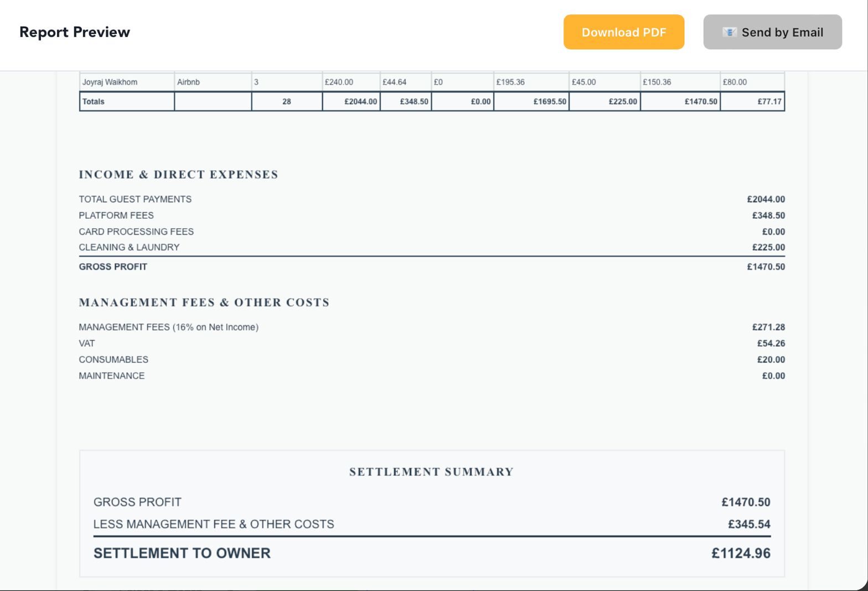Screen dimensions: 868x591
Task: Click the Settlement to Owner amount £1124.96
Action: tap(741, 553)
